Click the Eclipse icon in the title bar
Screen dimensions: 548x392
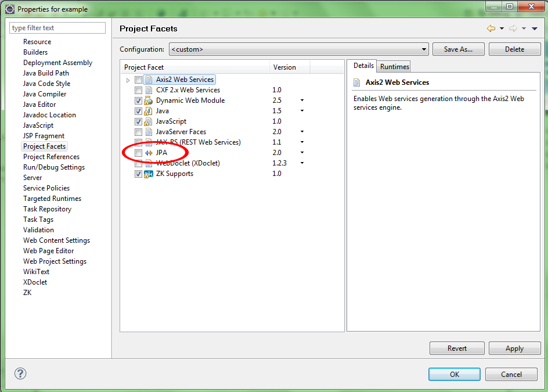point(10,9)
